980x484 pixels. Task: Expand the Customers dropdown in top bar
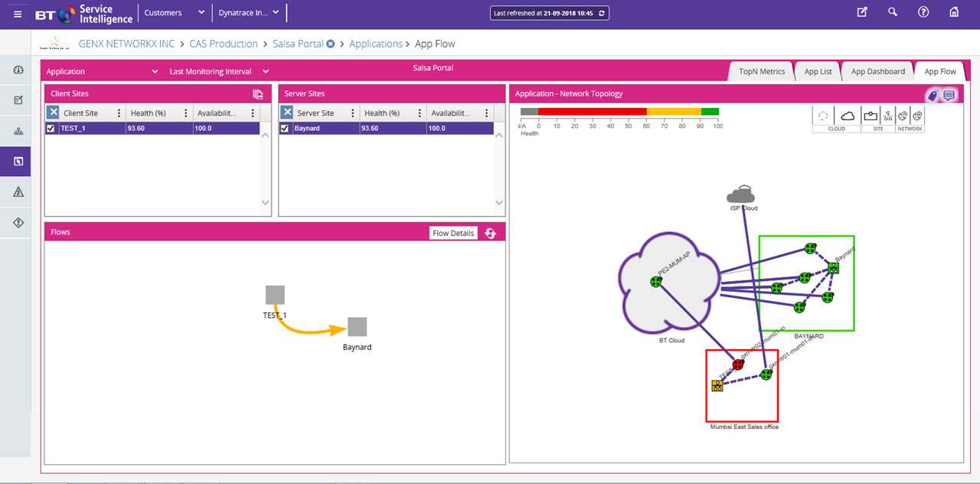(175, 13)
